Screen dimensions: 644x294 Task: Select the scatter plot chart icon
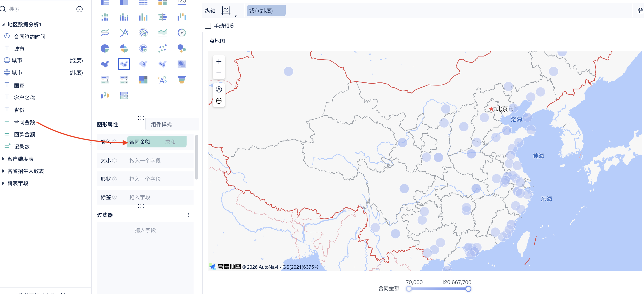click(162, 48)
